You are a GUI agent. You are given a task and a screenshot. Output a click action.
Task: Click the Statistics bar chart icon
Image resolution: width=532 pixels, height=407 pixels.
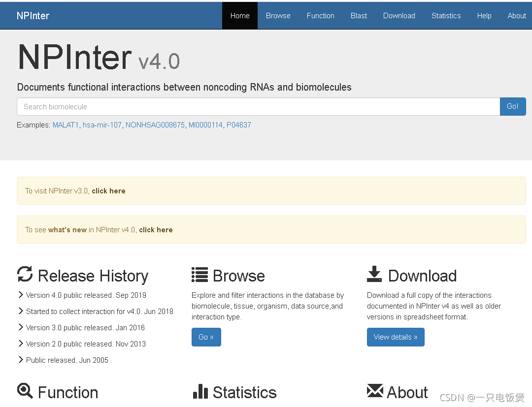tap(200, 391)
